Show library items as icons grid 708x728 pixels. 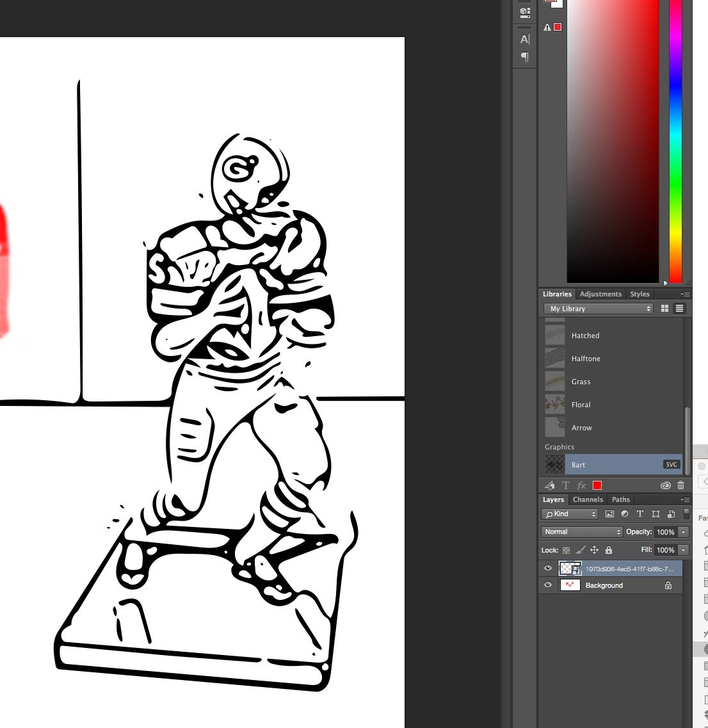coord(665,309)
